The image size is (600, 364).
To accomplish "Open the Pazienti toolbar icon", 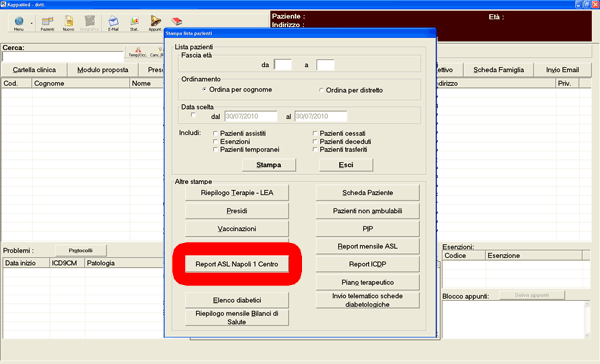I will pyautogui.click(x=47, y=23).
